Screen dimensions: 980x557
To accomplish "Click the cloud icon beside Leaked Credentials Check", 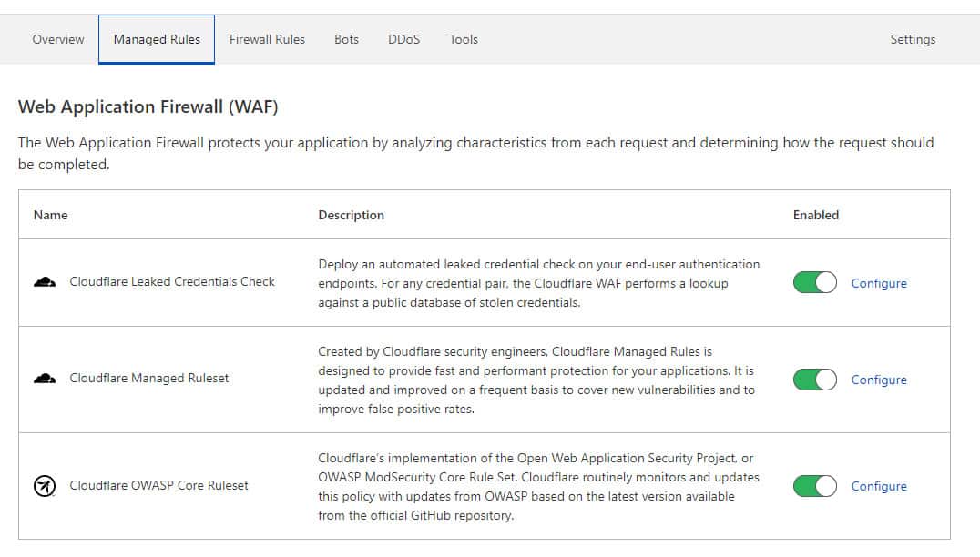I will pos(45,282).
